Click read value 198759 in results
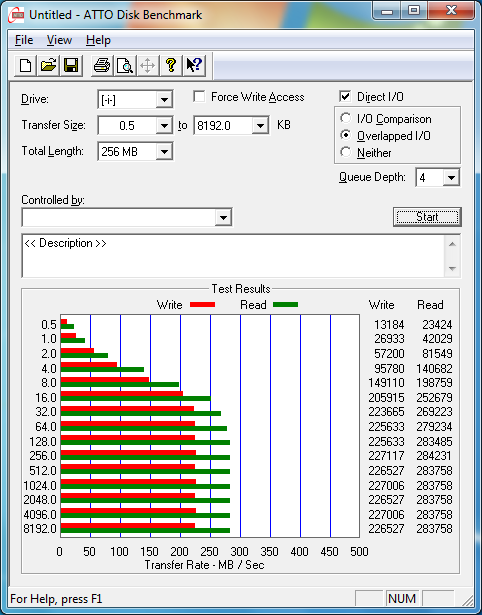The image size is (482, 615). coord(434,383)
